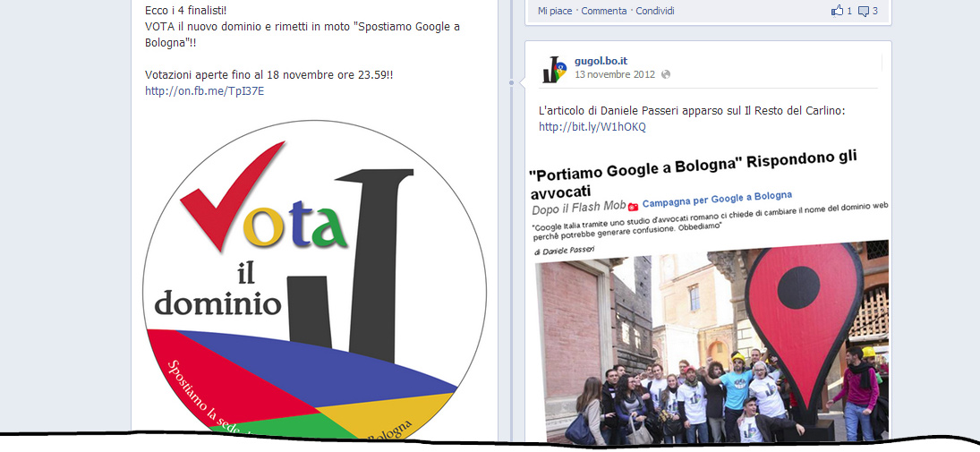Image resolution: width=980 pixels, height=452 pixels.
Task: Open the gugol.bo.it profile avatar
Action: click(554, 68)
